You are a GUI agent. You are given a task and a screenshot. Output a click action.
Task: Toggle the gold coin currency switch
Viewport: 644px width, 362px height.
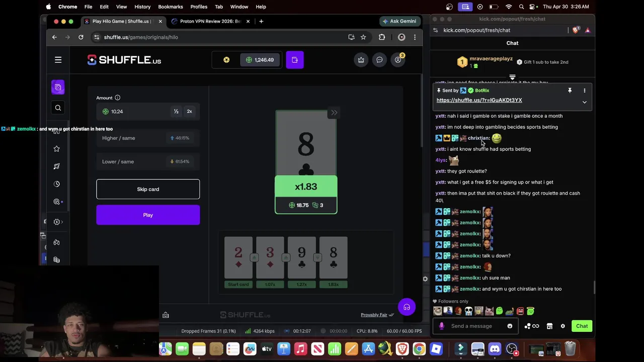(226, 60)
